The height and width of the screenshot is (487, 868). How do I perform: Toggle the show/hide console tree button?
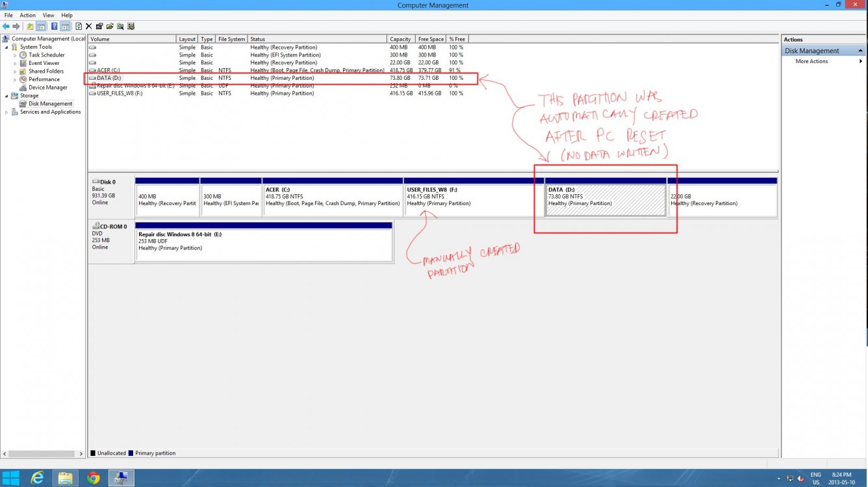click(x=41, y=27)
